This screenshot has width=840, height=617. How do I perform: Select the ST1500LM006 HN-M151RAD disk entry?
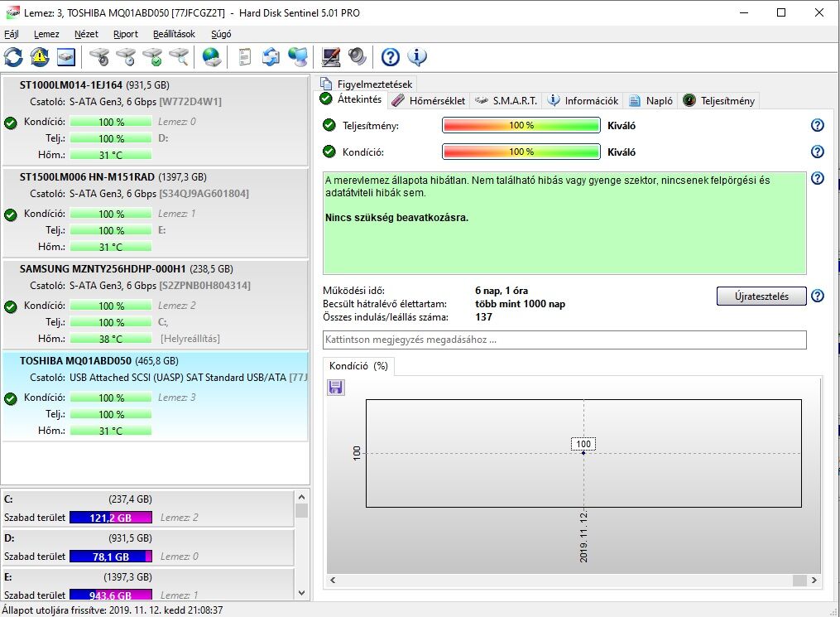155,213
